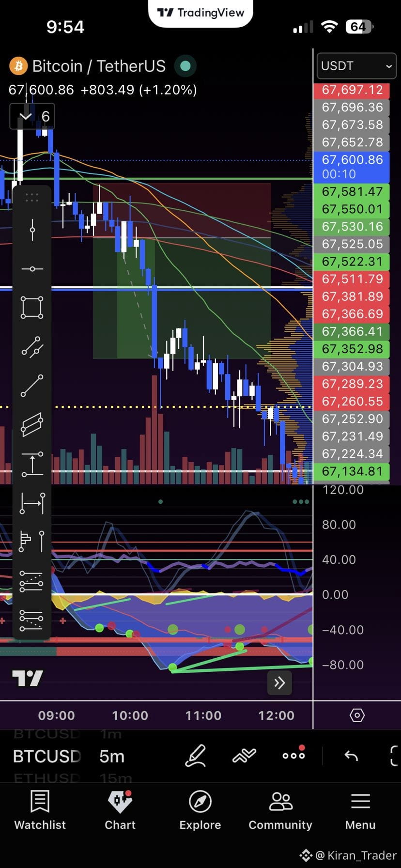Tap the 67,511.79 red price label

click(x=352, y=279)
